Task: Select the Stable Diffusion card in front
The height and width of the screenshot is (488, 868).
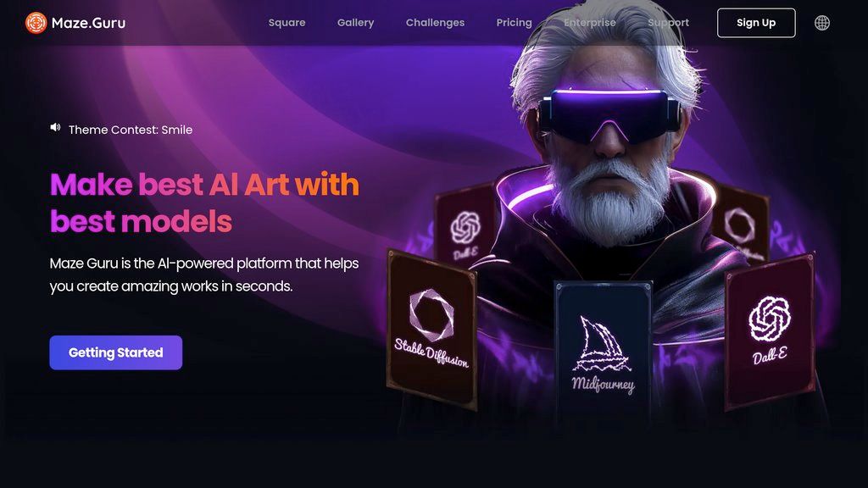Action: pos(431,330)
